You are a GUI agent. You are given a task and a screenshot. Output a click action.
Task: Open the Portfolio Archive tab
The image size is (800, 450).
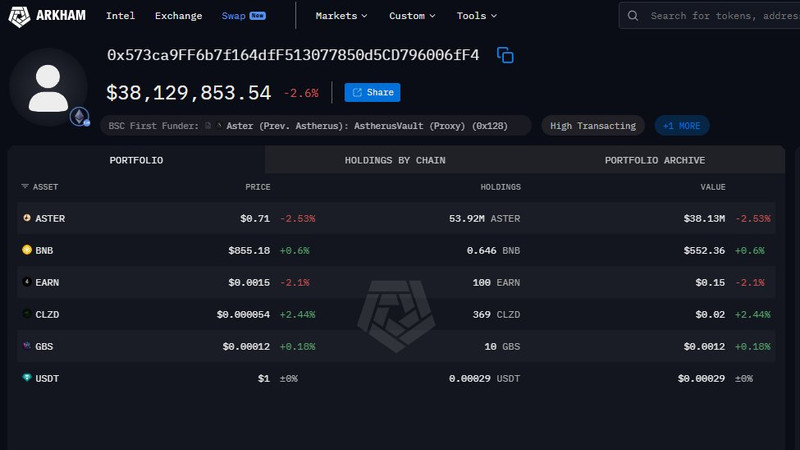pyautogui.click(x=654, y=160)
